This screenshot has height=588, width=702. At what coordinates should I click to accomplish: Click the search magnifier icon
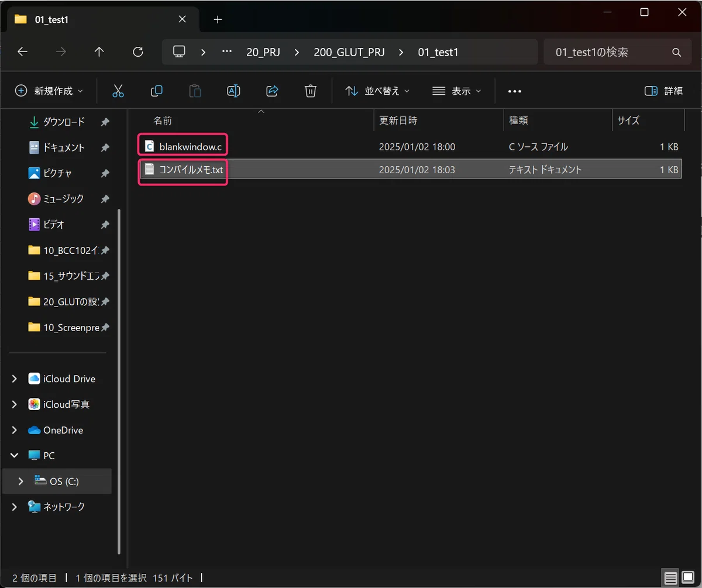[x=676, y=53]
